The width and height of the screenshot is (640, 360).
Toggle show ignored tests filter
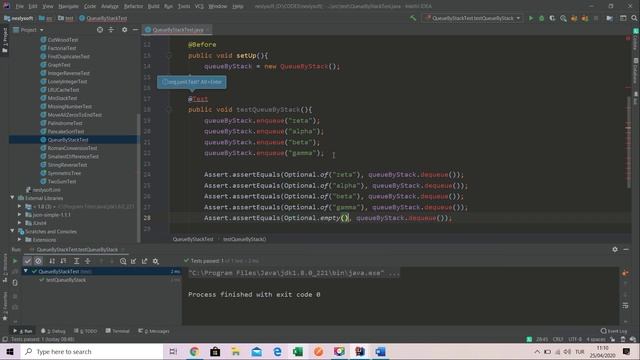pyautogui.click(x=38, y=261)
